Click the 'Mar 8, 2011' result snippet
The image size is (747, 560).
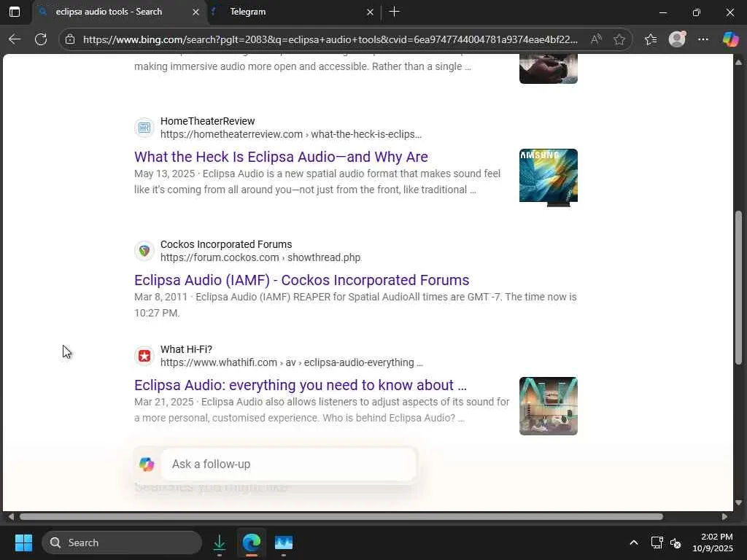pos(355,305)
